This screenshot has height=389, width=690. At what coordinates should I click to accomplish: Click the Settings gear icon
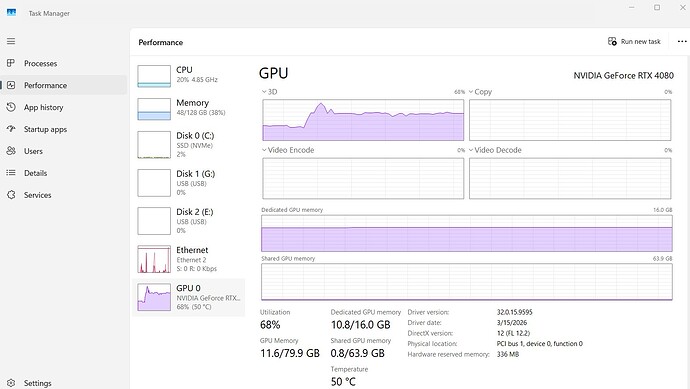[x=11, y=383]
